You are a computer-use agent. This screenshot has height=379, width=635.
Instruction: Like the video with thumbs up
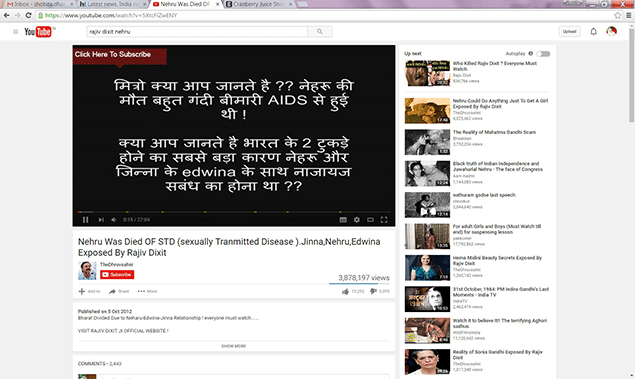(345, 291)
